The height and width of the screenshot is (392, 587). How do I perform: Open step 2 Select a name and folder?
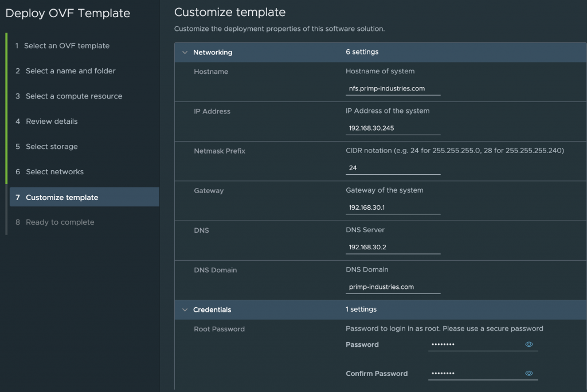(x=71, y=71)
